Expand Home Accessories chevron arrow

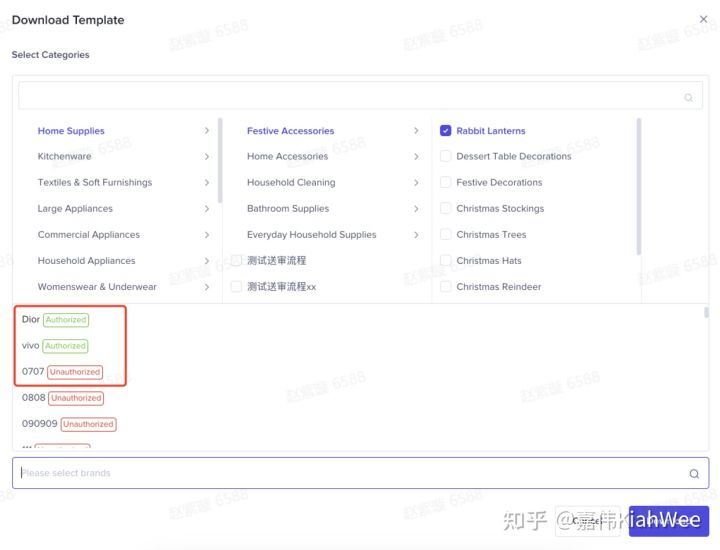416,157
